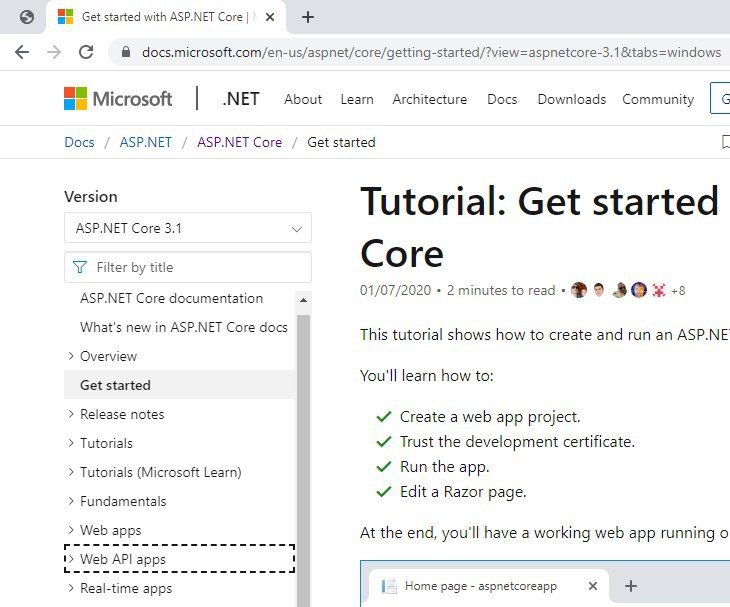Click the page icon in embedded Home page tab
This screenshot has height=607, width=730.
389,586
